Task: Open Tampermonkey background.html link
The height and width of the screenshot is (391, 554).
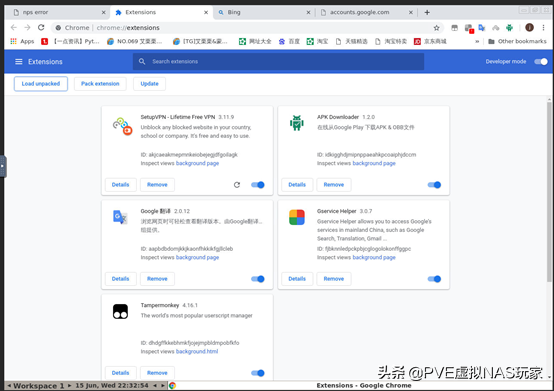Action: pyautogui.click(x=197, y=351)
